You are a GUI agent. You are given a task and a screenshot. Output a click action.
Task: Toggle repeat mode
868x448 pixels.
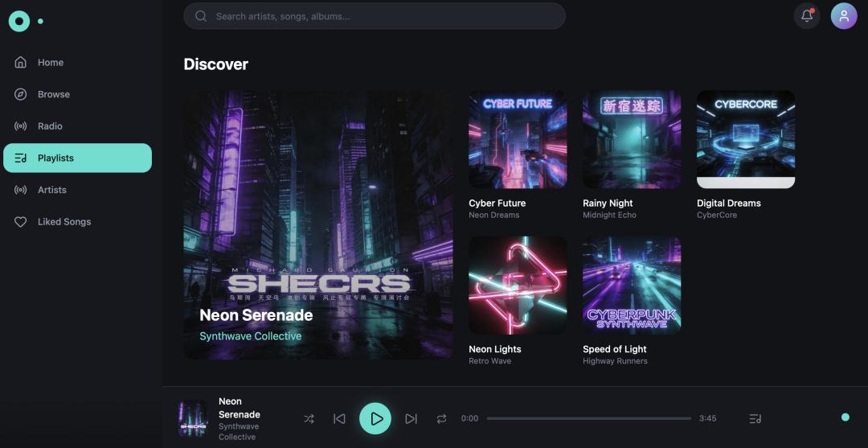pyautogui.click(x=441, y=419)
